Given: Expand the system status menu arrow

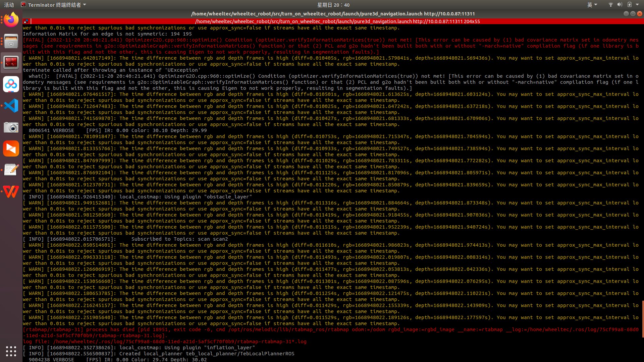Looking at the screenshot, I should (637, 5).
